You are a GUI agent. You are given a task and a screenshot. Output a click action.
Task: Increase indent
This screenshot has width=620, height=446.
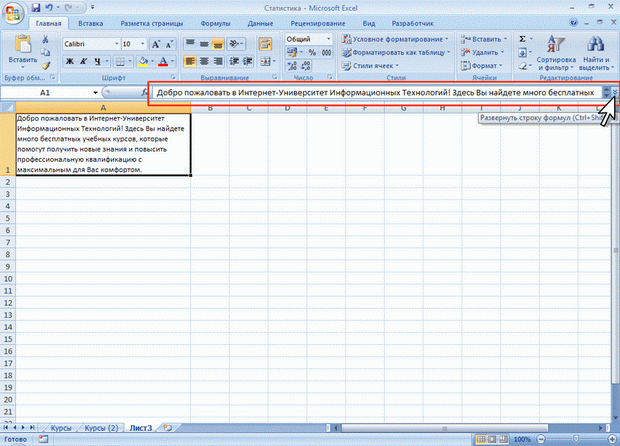coord(248,61)
